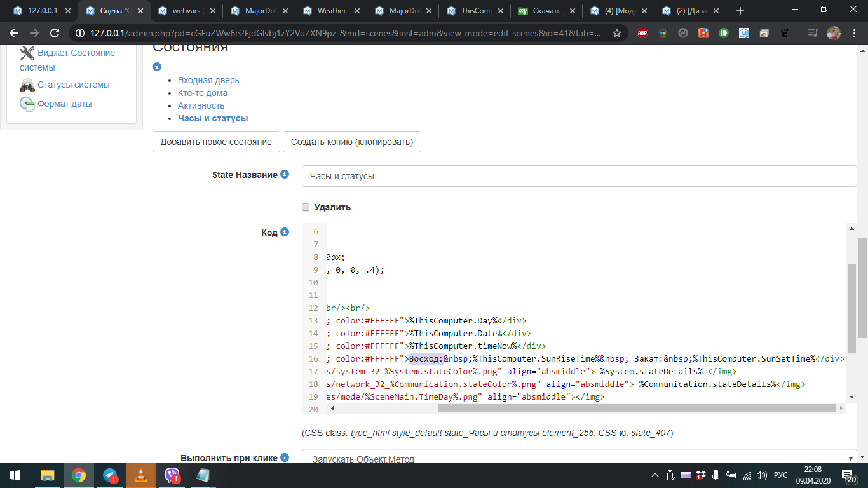This screenshot has width=868, height=488.
Task: Open VLC from the taskbar
Action: tap(140, 475)
